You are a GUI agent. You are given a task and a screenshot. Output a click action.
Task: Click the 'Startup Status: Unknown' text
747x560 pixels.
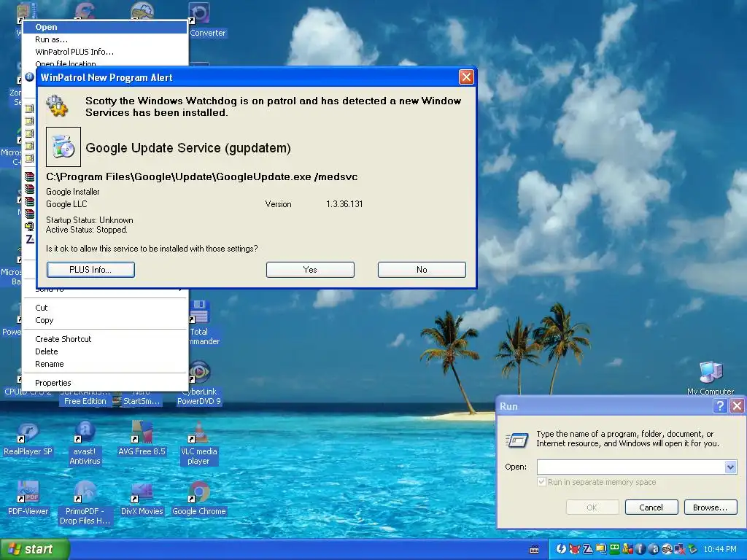pos(90,220)
